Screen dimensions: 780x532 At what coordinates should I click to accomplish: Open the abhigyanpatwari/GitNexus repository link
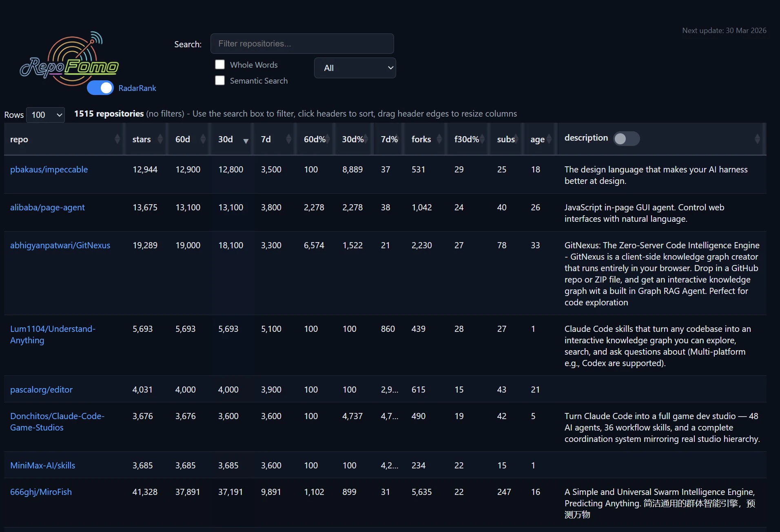[x=60, y=245]
